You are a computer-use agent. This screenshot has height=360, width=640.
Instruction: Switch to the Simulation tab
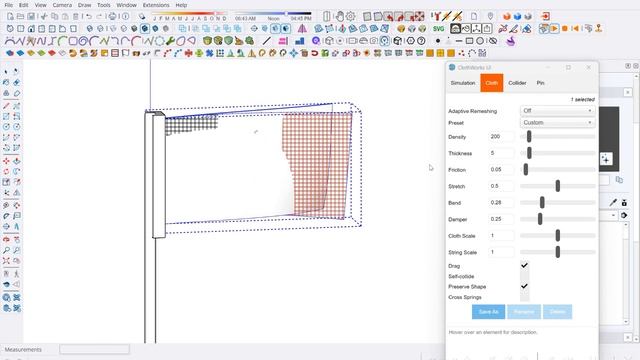pos(463,83)
